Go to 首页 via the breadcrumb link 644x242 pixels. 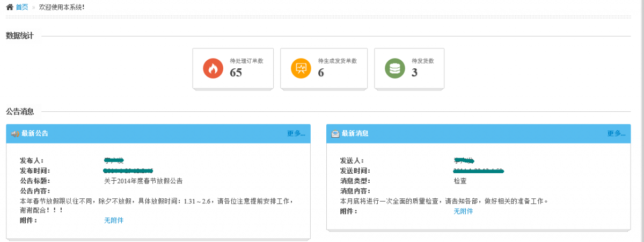(22, 7)
